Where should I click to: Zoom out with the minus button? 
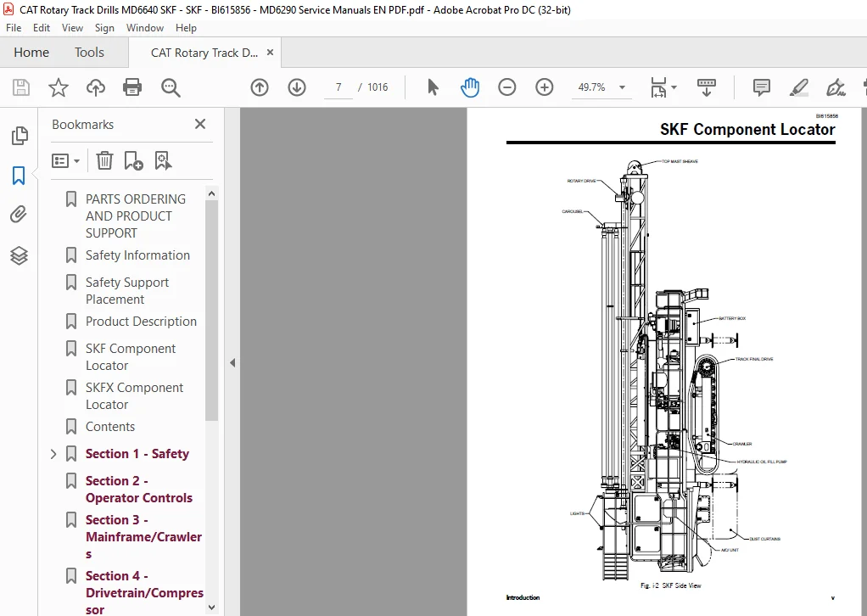(x=507, y=87)
